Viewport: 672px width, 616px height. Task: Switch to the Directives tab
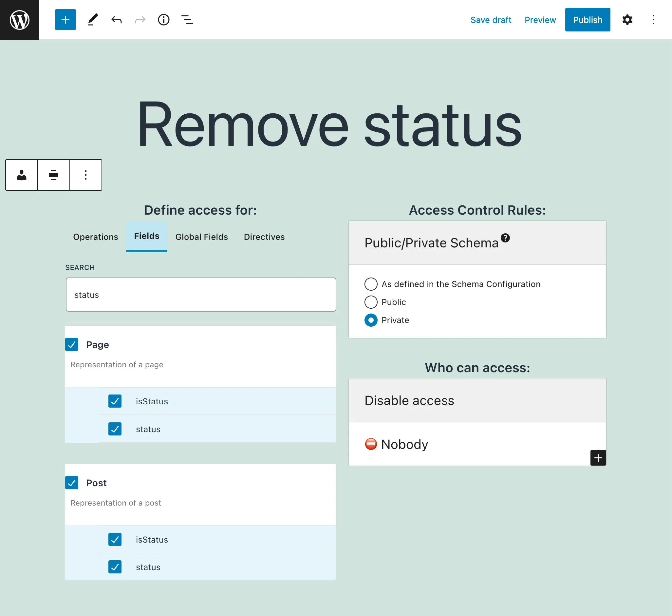264,237
